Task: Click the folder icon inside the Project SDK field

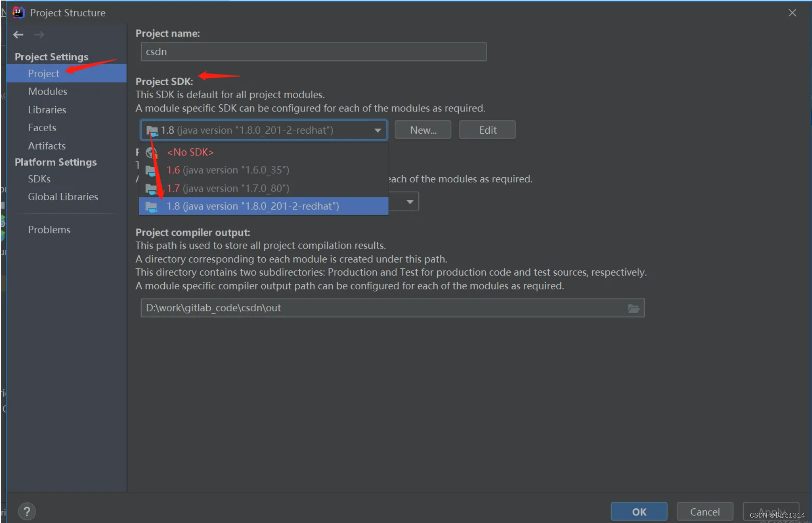Action: (x=152, y=130)
